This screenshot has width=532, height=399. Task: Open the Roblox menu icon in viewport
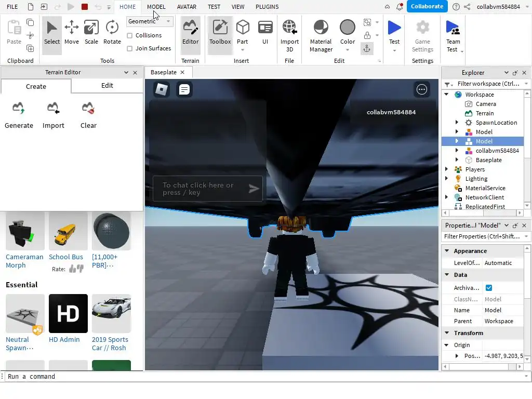[x=162, y=89]
